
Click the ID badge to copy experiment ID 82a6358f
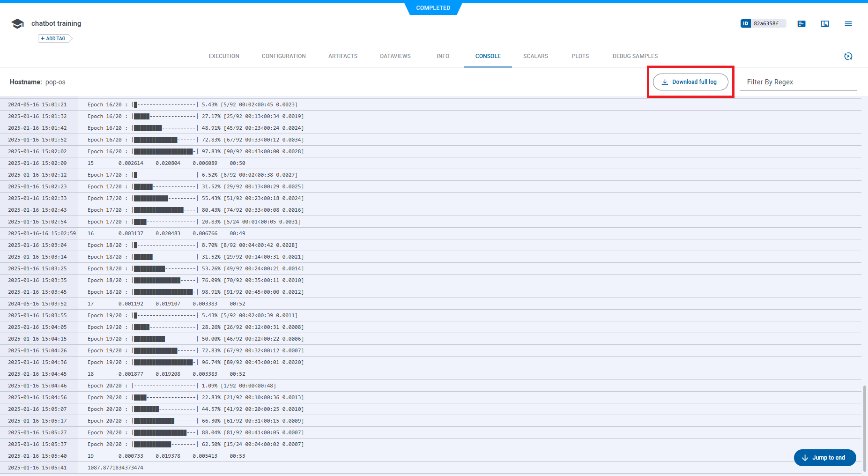[x=763, y=23]
